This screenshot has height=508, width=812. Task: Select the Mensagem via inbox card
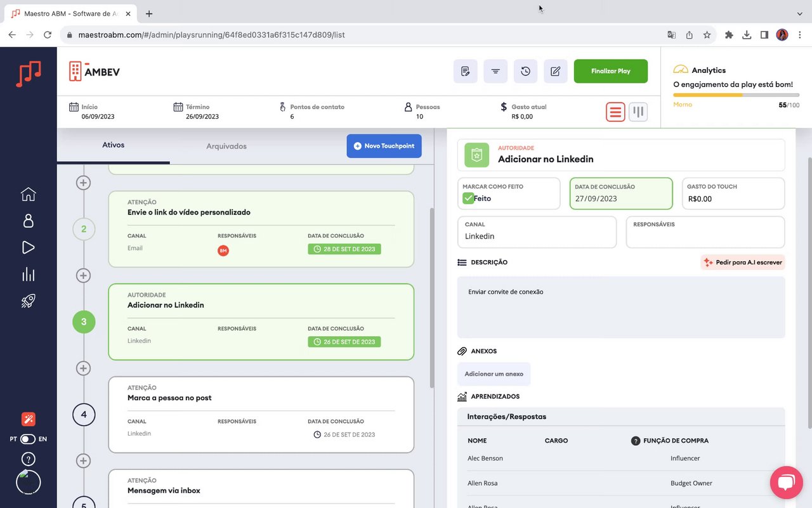pyautogui.click(x=261, y=488)
